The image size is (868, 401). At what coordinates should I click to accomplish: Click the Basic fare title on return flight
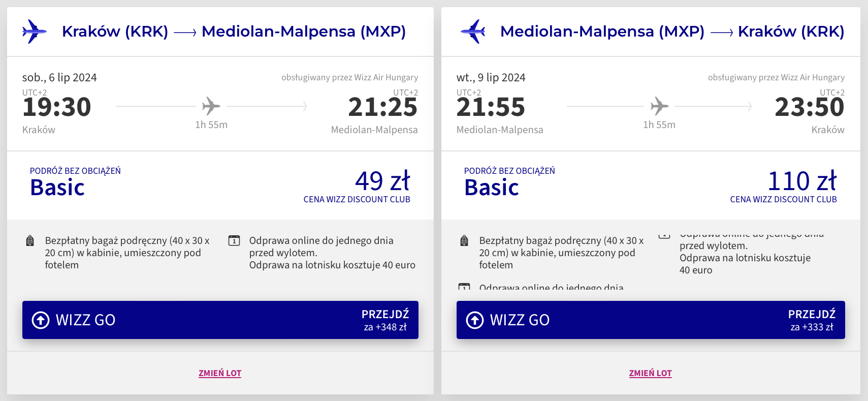492,188
